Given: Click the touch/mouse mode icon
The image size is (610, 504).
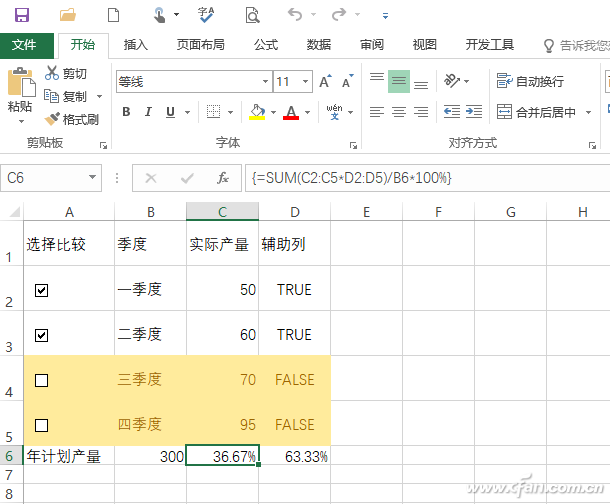Looking at the screenshot, I should [159, 15].
